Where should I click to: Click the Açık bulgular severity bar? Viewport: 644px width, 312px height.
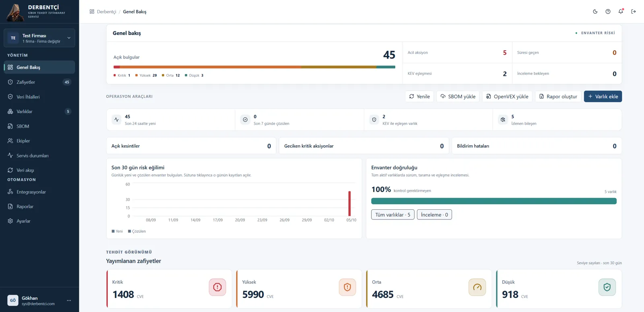click(x=254, y=67)
